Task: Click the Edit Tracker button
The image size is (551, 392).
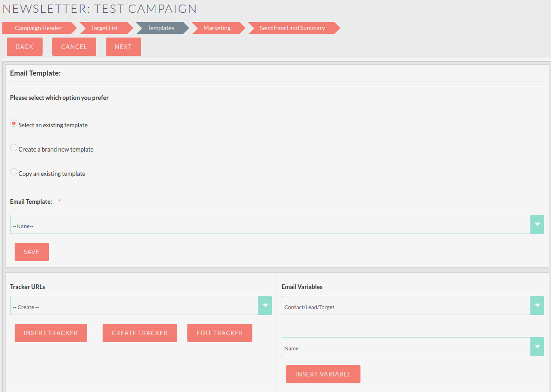Action: click(220, 333)
